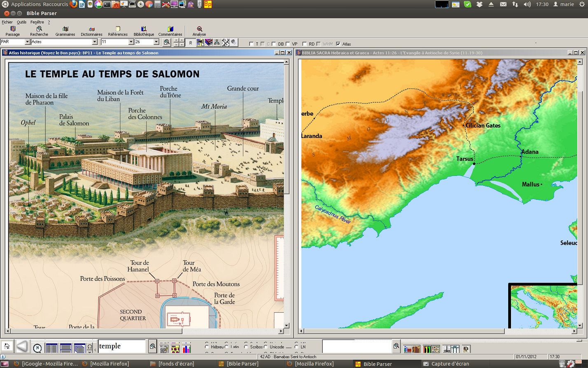Toggle the VP checkbox
The image size is (588, 368).
tap(288, 44)
